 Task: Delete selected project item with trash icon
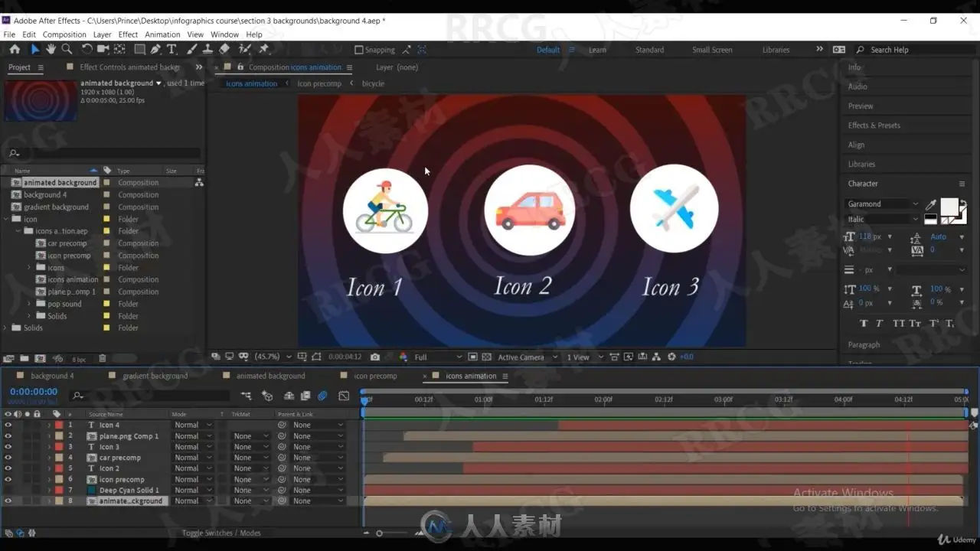coord(103,358)
